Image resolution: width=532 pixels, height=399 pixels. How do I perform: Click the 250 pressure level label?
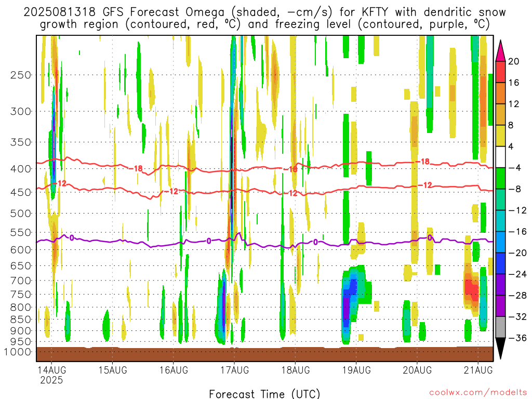pyautogui.click(x=21, y=75)
